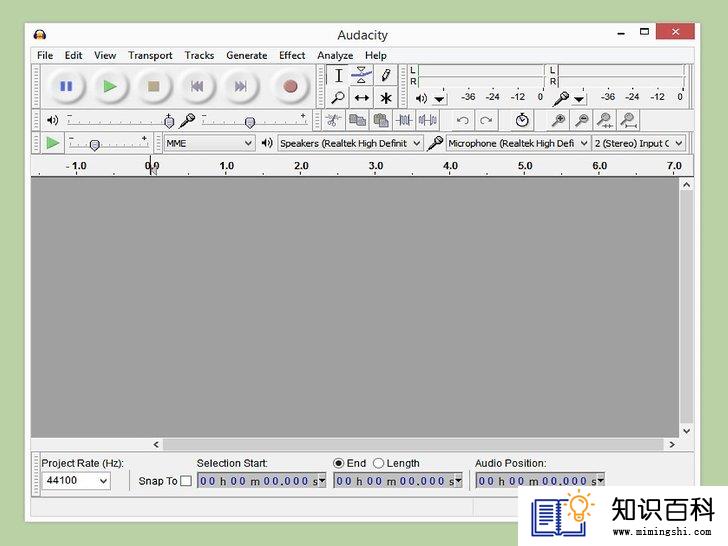Select the End radio button
This screenshot has width=728, height=546.
point(338,463)
